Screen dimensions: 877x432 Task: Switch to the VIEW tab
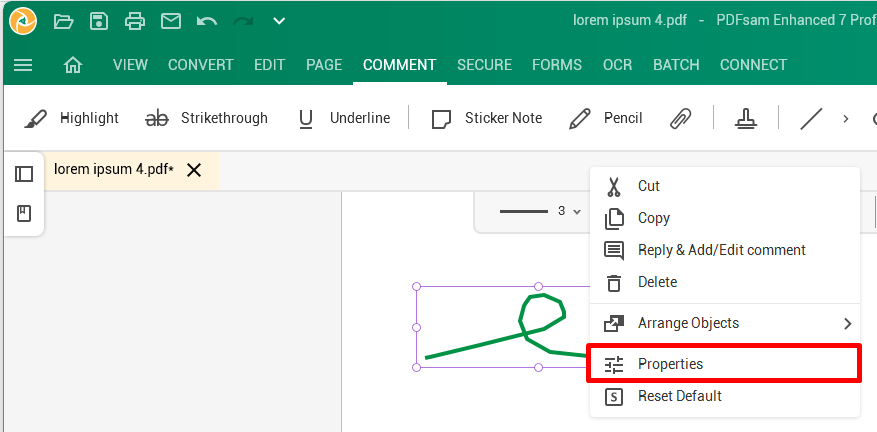click(x=130, y=65)
